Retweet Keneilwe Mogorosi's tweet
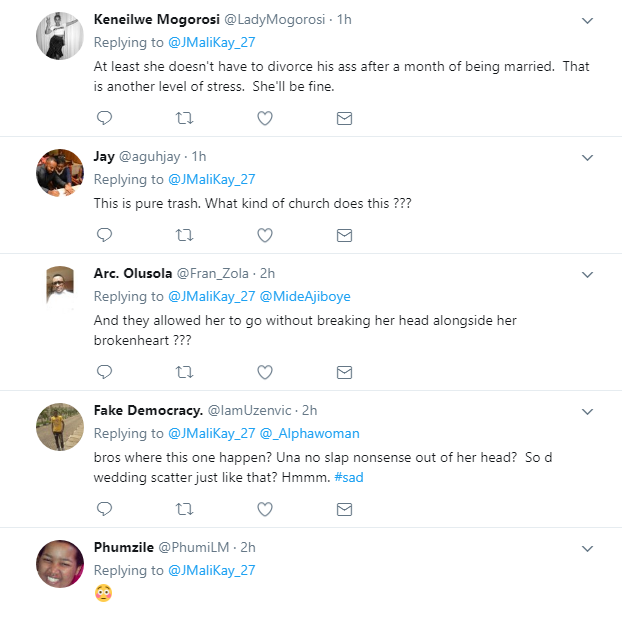Image resolution: width=622 pixels, height=618 pixels. [x=184, y=118]
